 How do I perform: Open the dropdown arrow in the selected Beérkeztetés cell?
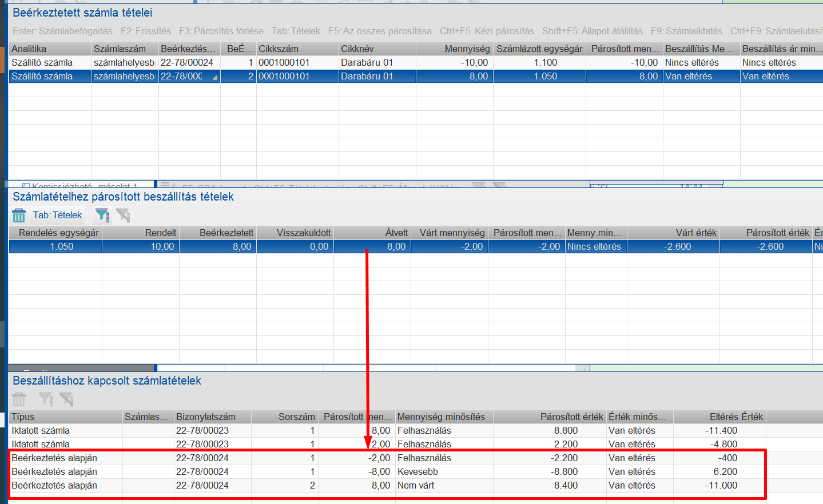214,77
